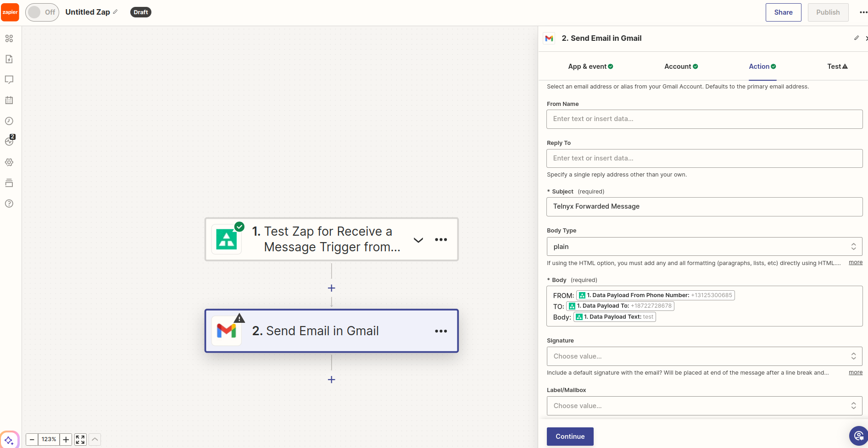Click the Continue button
This screenshot has width=868, height=448.
570,437
